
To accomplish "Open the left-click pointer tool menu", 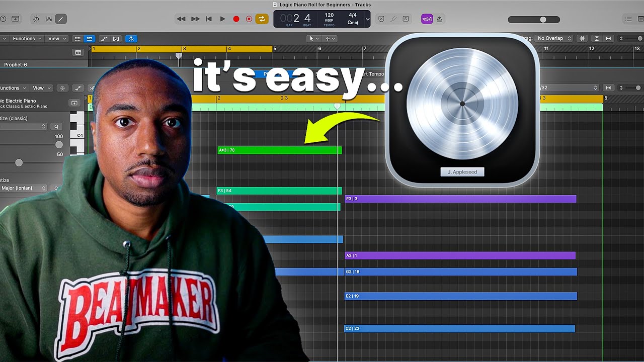I will click(x=314, y=39).
